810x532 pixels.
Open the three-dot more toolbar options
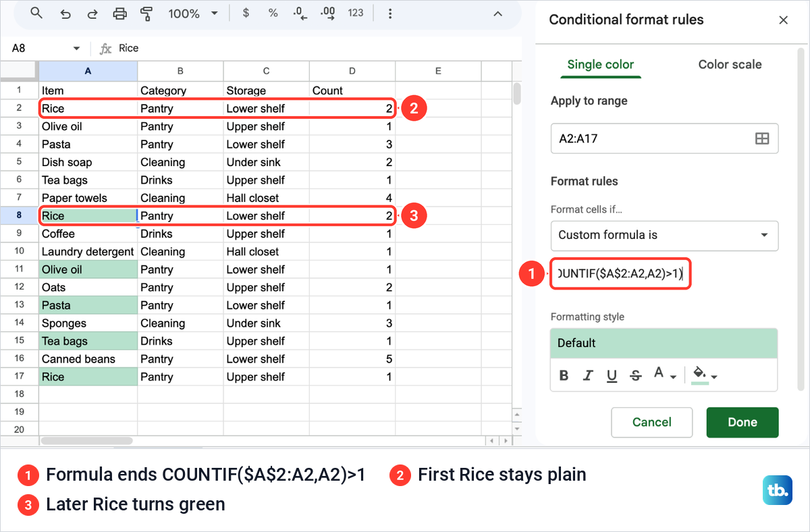(x=389, y=14)
